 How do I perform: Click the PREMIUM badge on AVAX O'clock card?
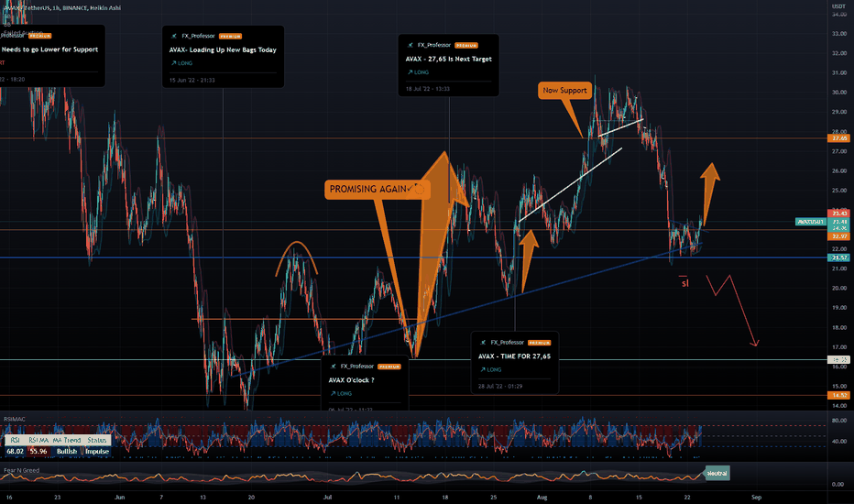coord(389,367)
